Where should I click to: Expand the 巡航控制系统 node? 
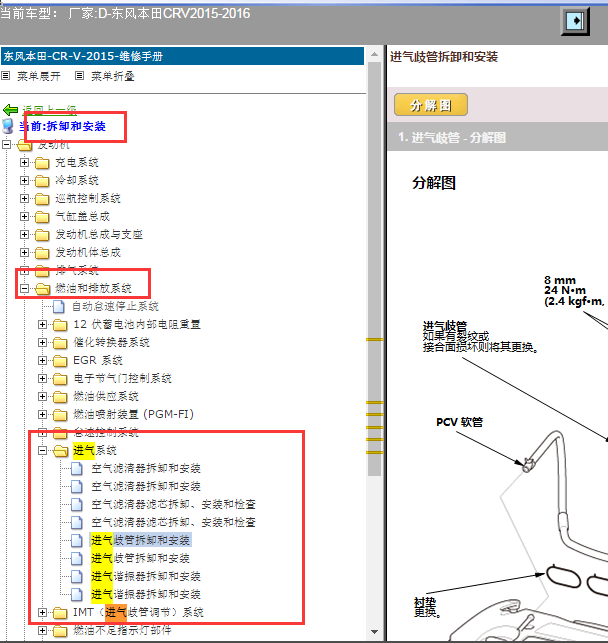tap(24, 198)
